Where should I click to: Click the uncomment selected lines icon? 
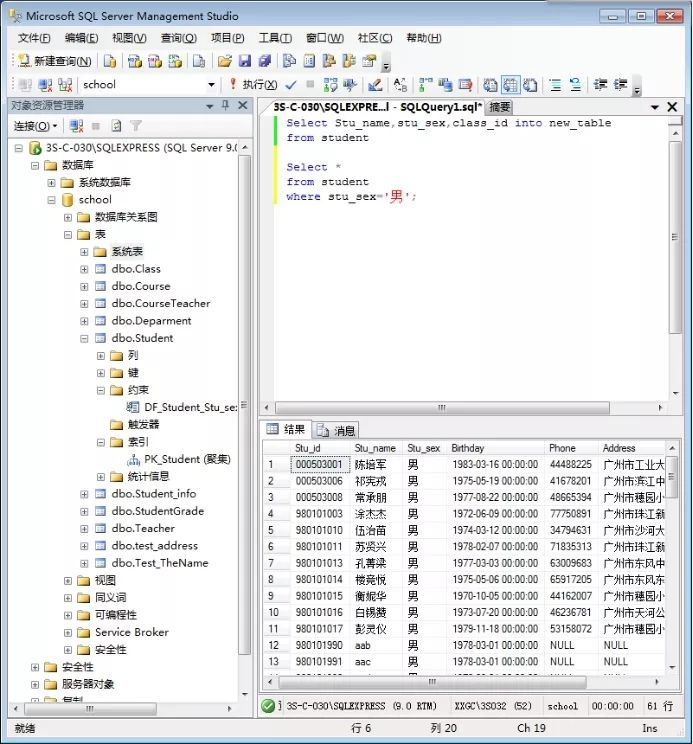click(x=575, y=85)
